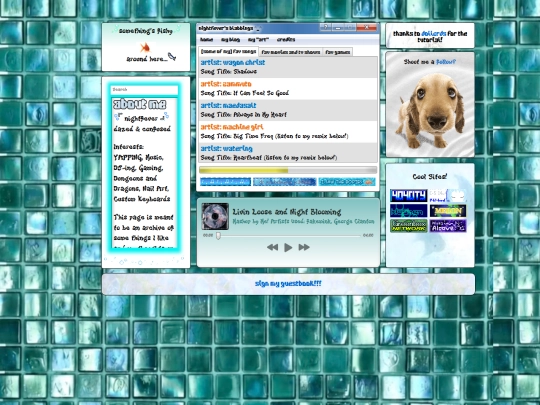Click the 'dazed & confused' line in about me

tap(142, 129)
